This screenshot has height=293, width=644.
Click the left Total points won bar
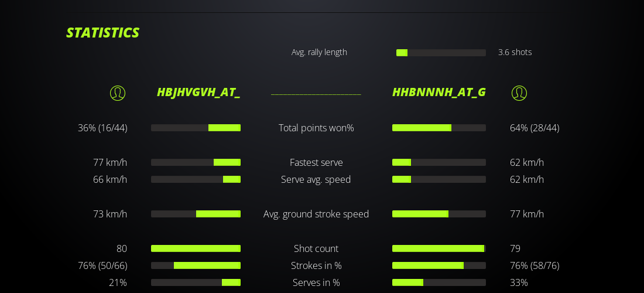point(196,128)
